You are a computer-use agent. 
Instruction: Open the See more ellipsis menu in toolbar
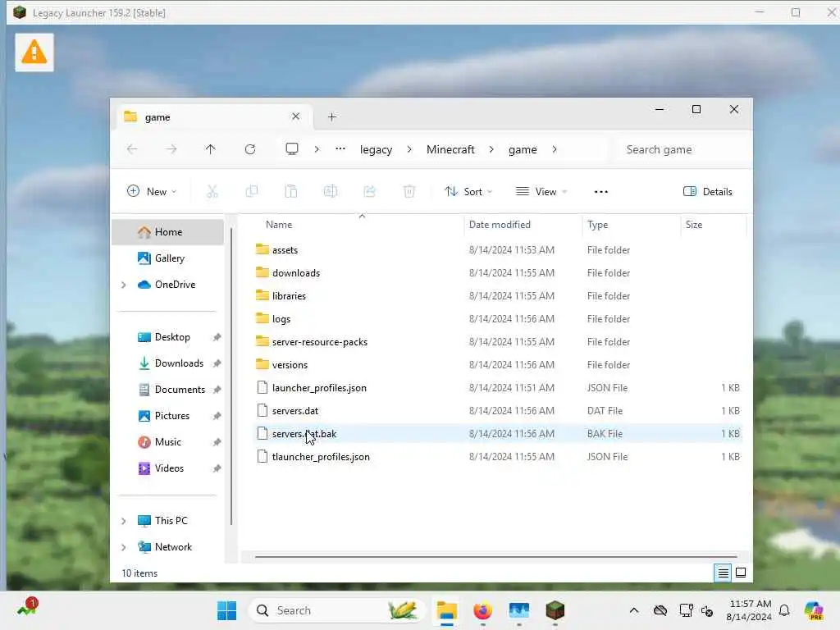(601, 192)
